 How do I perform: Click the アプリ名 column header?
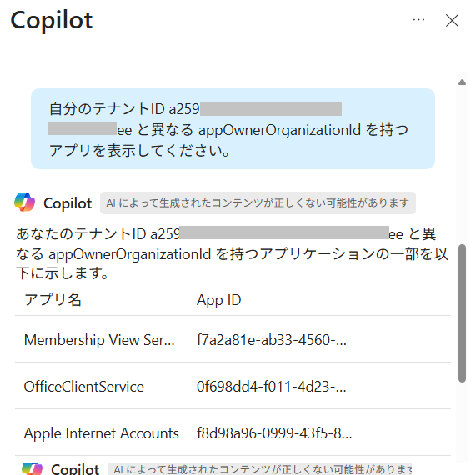point(53,300)
